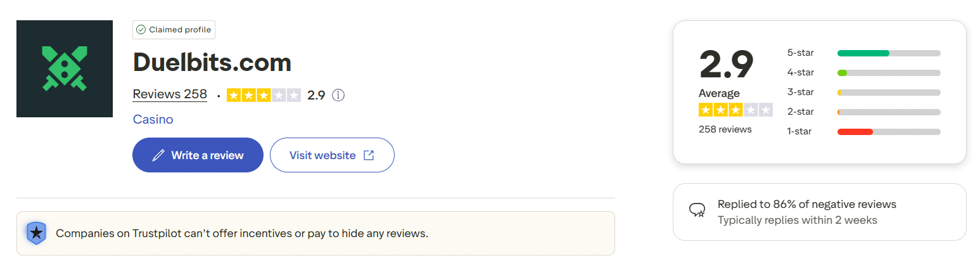Click the Replied to 86% of negative reviews text

[806, 204]
